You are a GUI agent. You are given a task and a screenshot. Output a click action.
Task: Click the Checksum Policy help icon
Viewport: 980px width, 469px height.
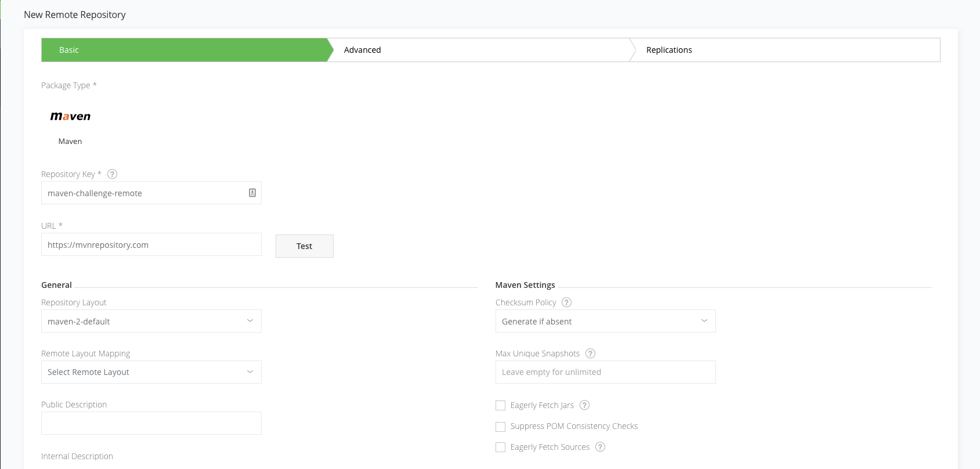click(567, 302)
